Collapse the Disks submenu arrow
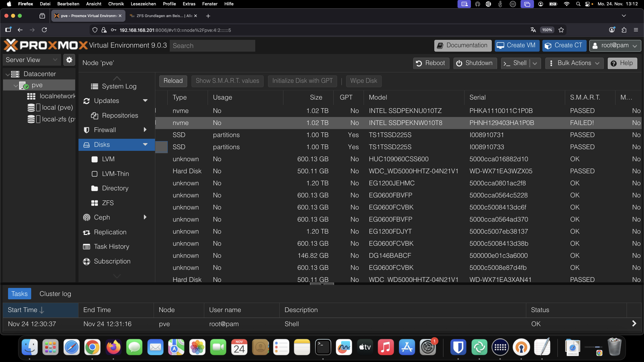The image size is (644, 362). (145, 145)
